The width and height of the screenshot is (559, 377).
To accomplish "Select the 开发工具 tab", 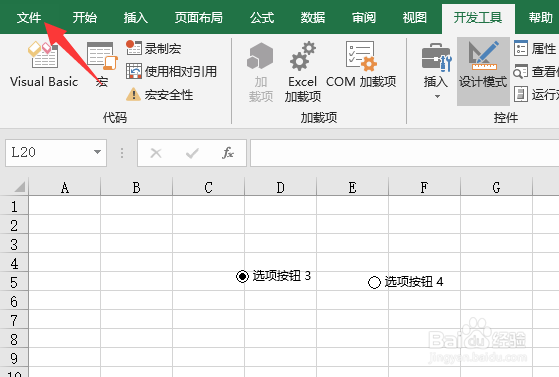I will pos(478,18).
